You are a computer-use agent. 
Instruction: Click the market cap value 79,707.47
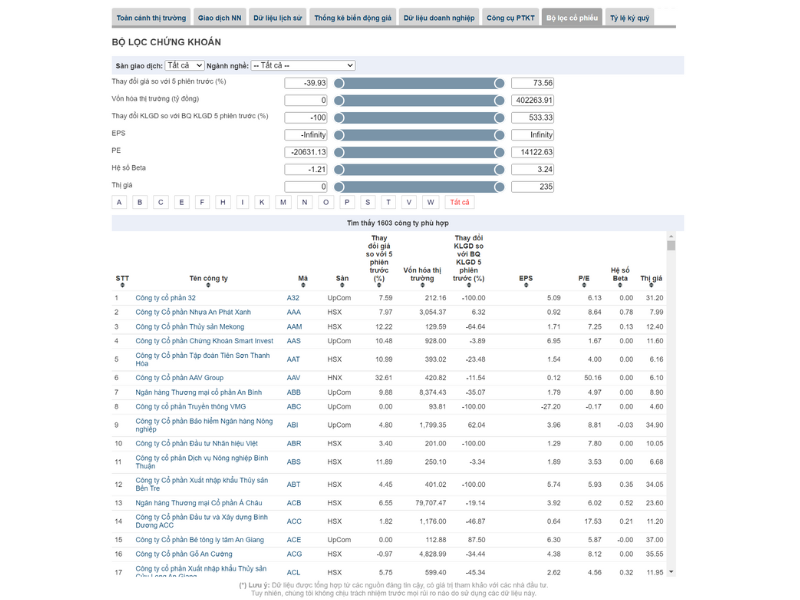[431, 503]
